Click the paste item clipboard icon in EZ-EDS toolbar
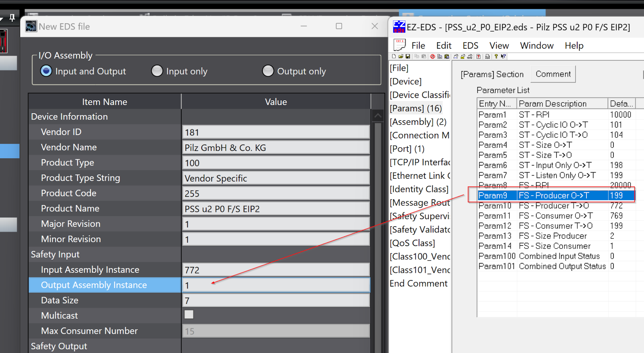This screenshot has height=353, width=644. [x=447, y=56]
